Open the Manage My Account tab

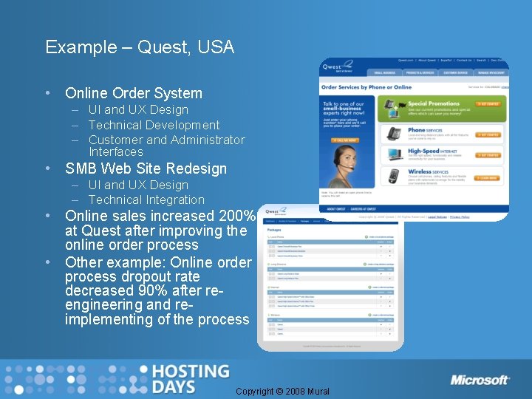[x=491, y=72]
